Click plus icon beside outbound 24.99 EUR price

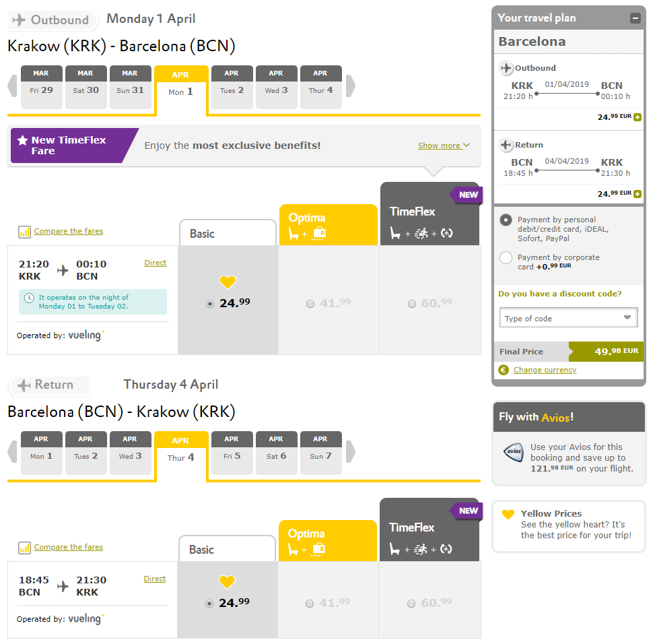pos(637,117)
